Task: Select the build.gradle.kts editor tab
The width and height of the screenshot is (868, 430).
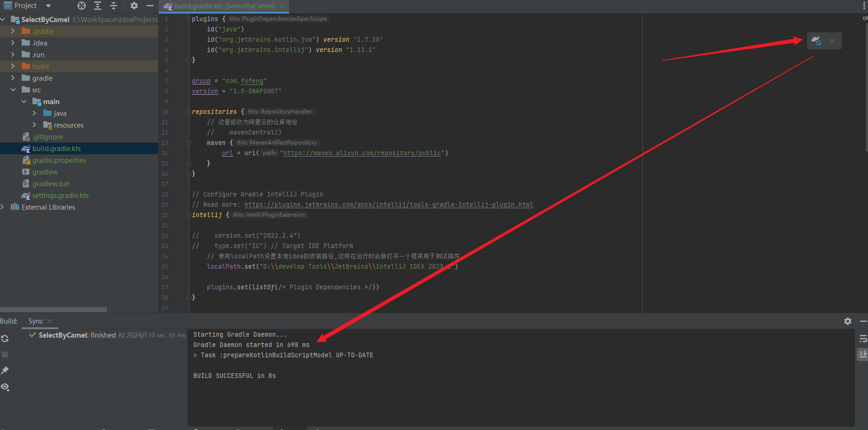Action: pyautogui.click(x=224, y=6)
